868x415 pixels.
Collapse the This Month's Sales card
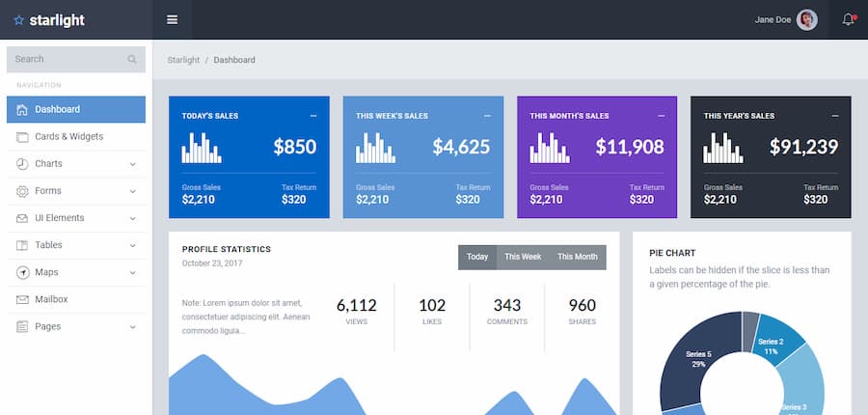click(x=661, y=116)
